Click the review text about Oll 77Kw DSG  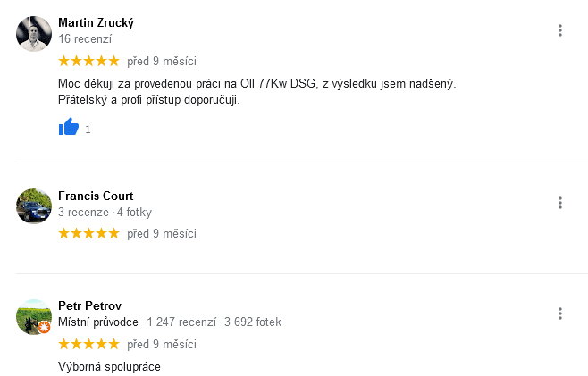pyautogui.click(x=256, y=91)
